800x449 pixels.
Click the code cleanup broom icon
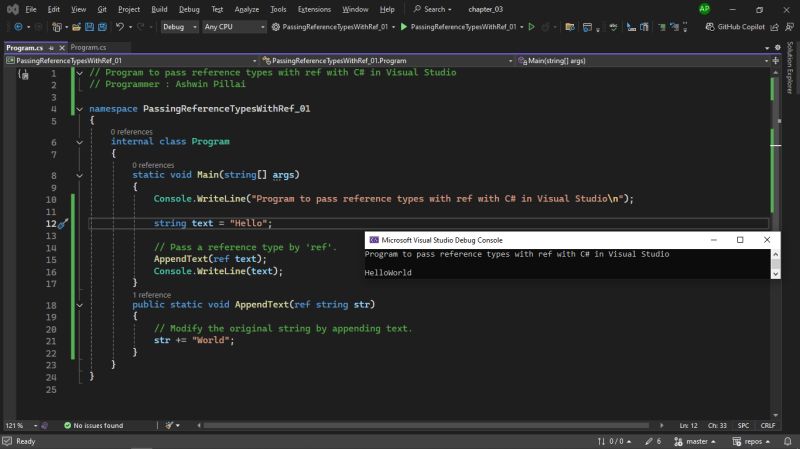[169, 425]
